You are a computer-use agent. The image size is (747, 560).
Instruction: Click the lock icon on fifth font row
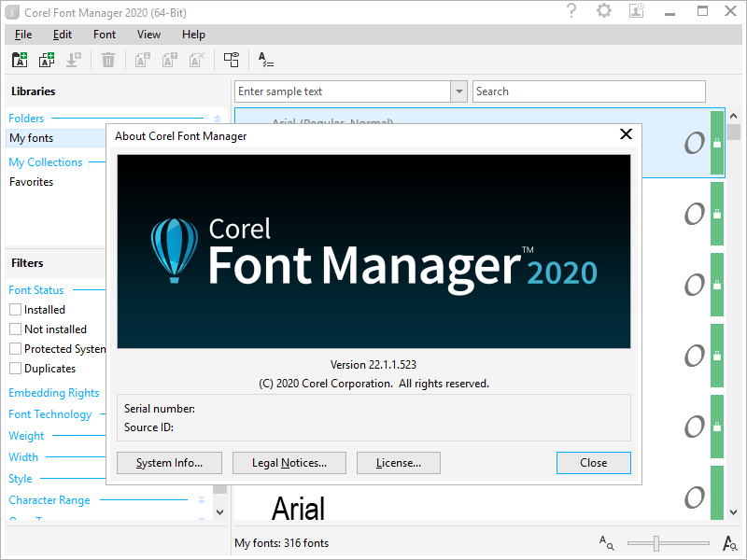coord(717,427)
